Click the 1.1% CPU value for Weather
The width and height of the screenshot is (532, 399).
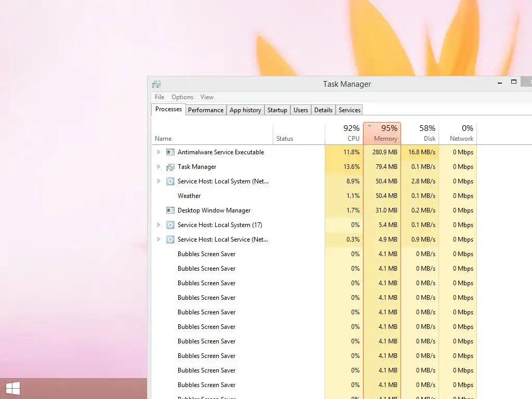point(353,196)
